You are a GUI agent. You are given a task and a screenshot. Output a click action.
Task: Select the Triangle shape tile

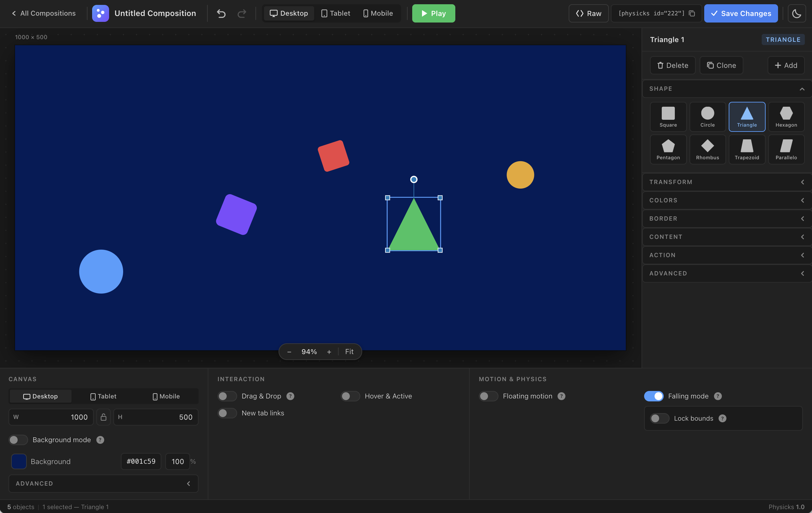747,117
